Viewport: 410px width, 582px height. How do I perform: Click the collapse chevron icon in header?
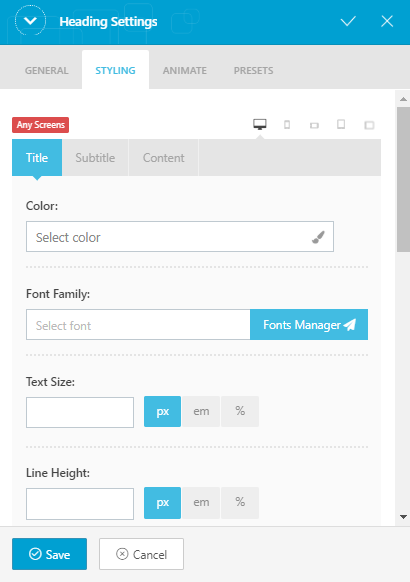click(30, 21)
